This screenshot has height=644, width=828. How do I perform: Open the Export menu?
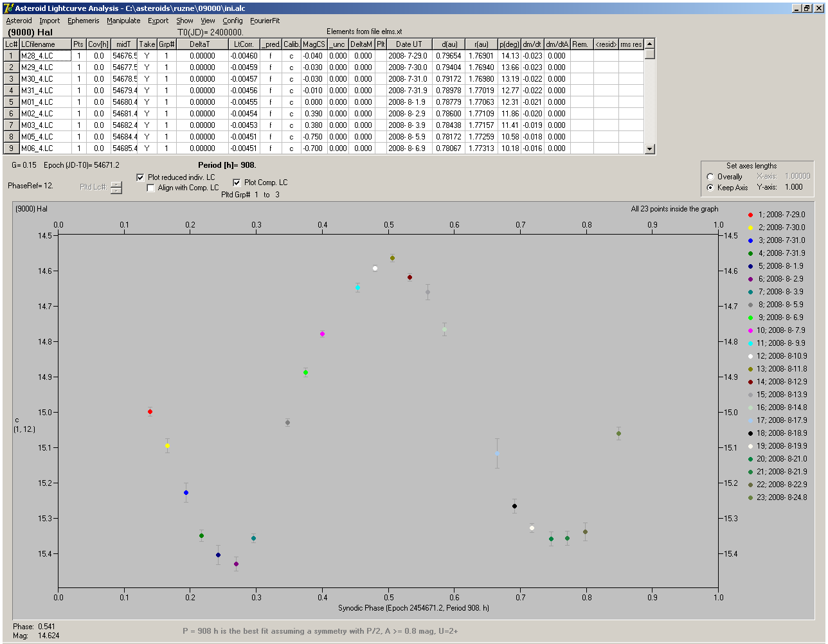click(x=158, y=21)
